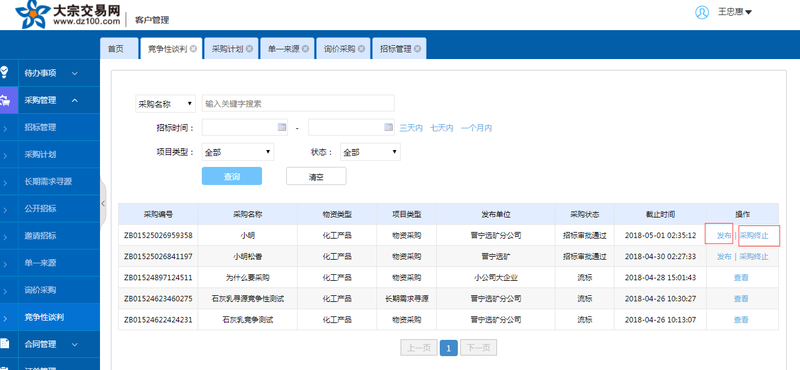Click the user avatar icon
Image resolution: width=800 pixels, height=370 pixels.
702,12
